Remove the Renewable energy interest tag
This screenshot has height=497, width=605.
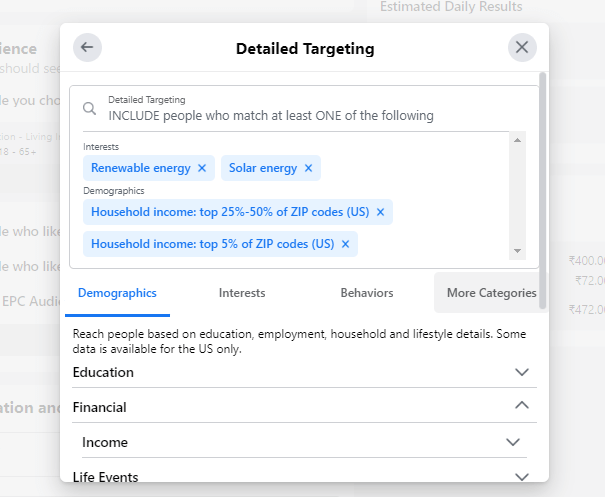click(202, 168)
